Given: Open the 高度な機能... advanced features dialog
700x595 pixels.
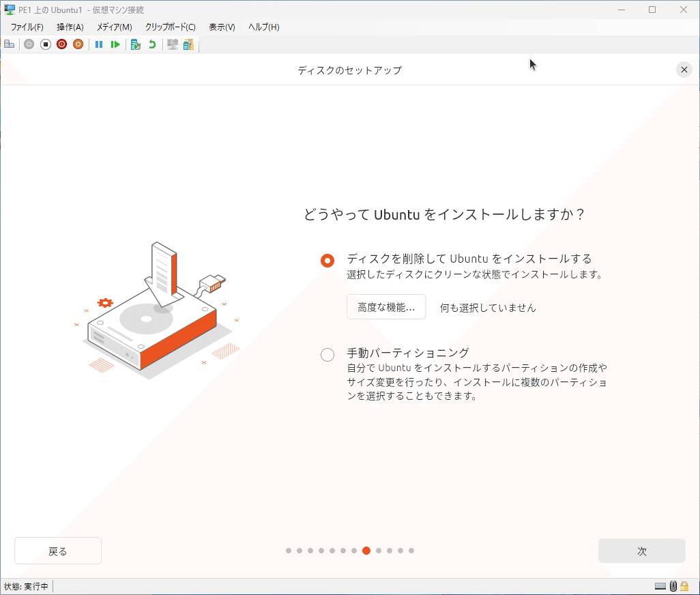Looking at the screenshot, I should [386, 307].
